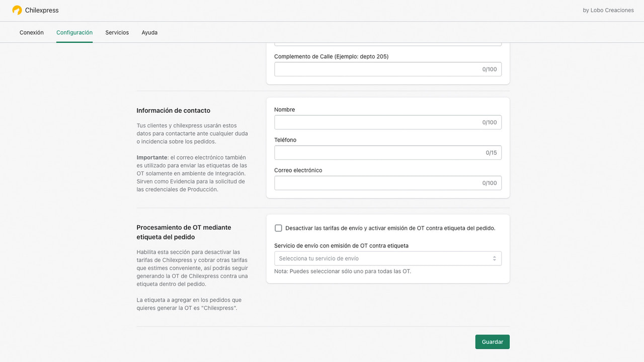Navigate to the Ayuda tab

point(149,32)
